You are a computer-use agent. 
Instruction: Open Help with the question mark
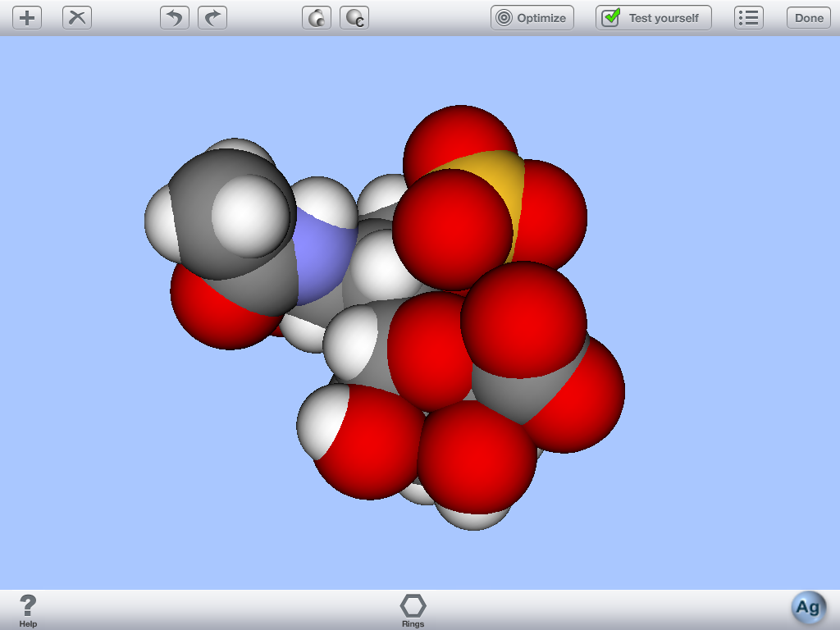(28, 610)
